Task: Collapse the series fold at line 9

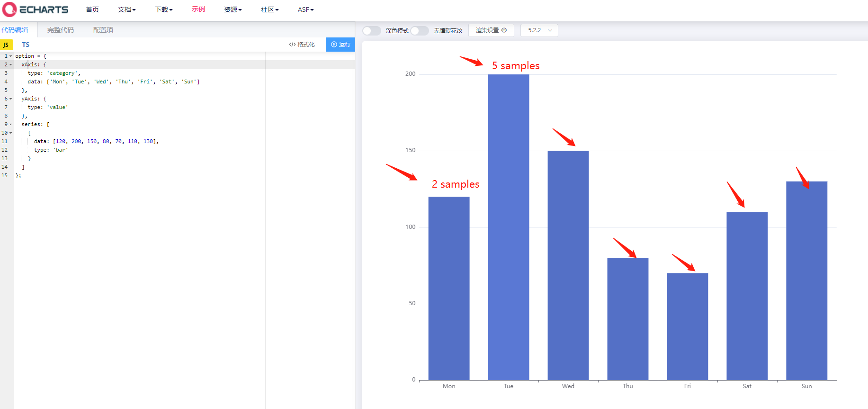Action: pyautogui.click(x=10, y=124)
